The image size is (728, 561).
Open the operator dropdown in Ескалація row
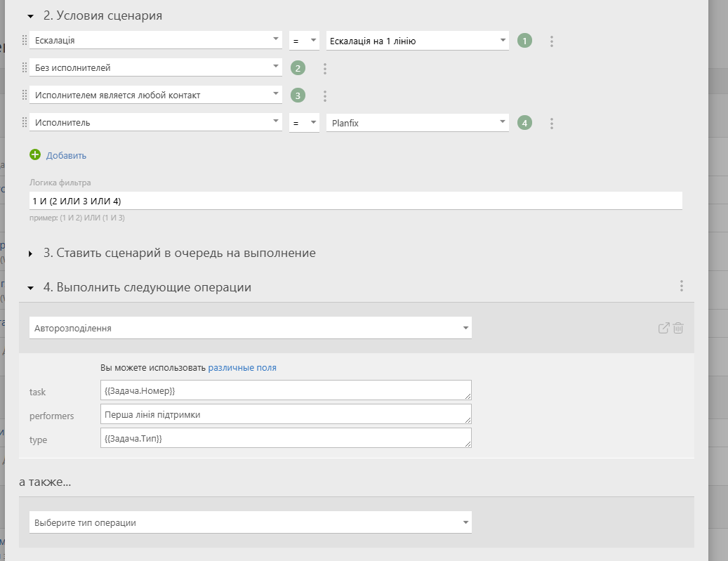click(304, 41)
